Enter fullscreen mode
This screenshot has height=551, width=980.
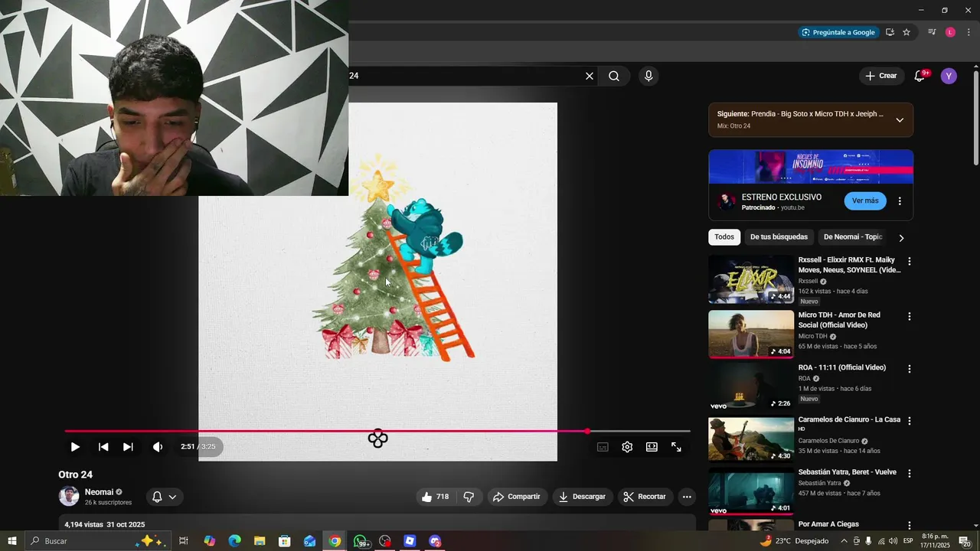[x=676, y=447]
